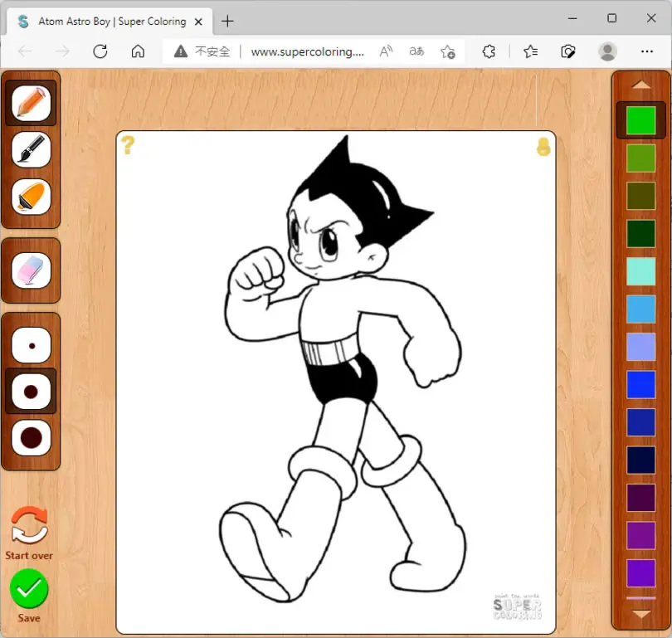Click the translate page icon

(x=416, y=51)
